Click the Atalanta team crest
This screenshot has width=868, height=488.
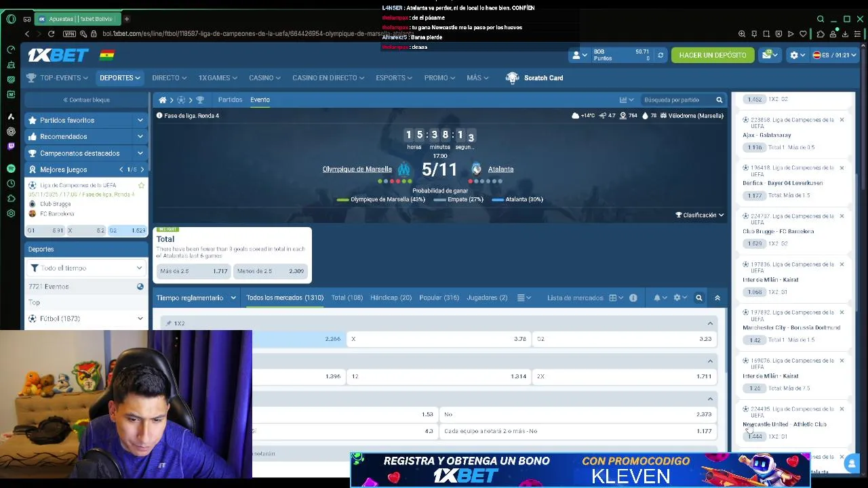click(x=476, y=169)
